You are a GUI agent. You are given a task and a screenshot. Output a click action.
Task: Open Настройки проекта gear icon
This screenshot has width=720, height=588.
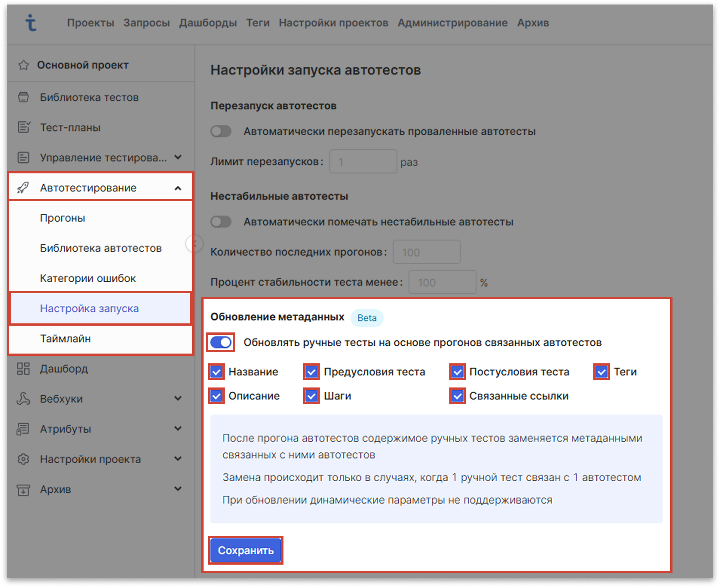23,459
